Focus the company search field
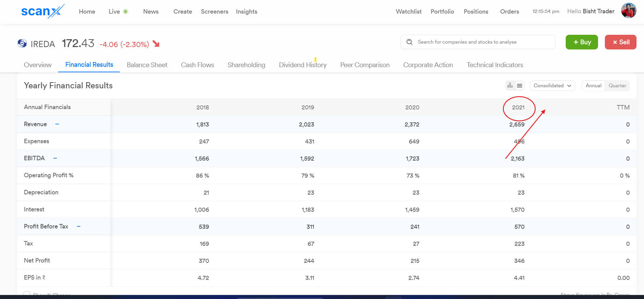 478,42
